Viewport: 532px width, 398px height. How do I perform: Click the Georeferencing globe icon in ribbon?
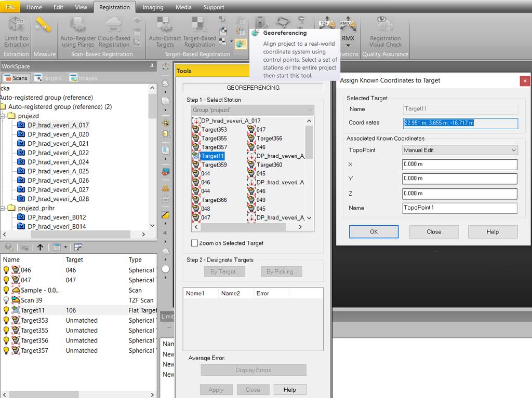(x=241, y=44)
